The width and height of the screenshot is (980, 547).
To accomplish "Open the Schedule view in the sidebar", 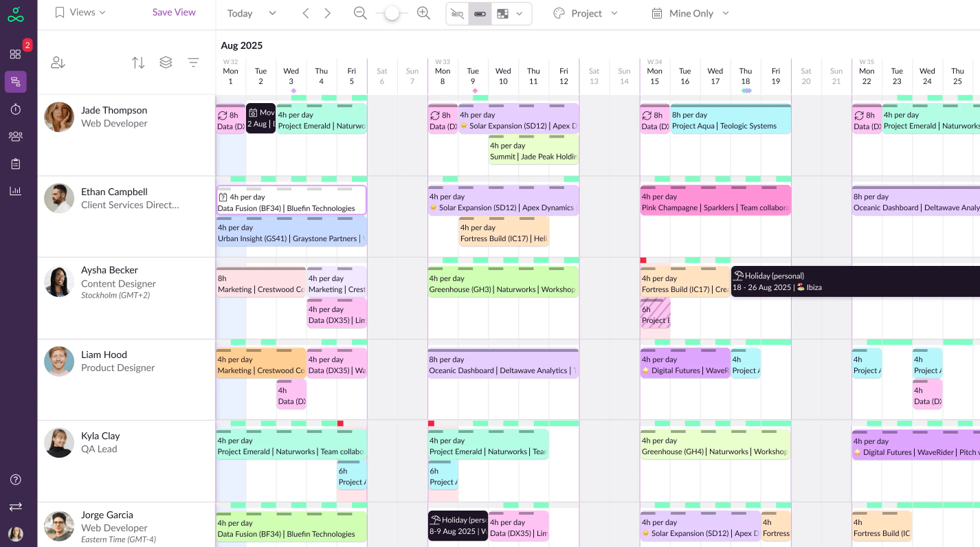I will tap(16, 82).
